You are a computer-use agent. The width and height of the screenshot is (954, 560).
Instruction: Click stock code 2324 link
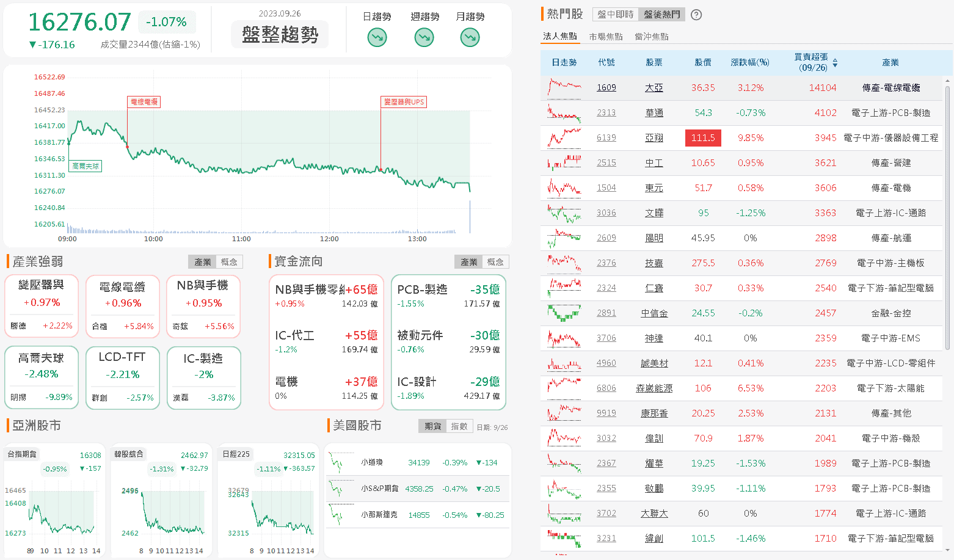606,288
